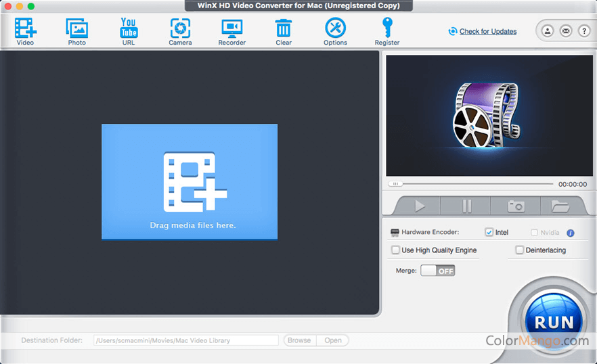Click the Destination Folder path field
This screenshot has height=364, width=597.
pos(185,340)
